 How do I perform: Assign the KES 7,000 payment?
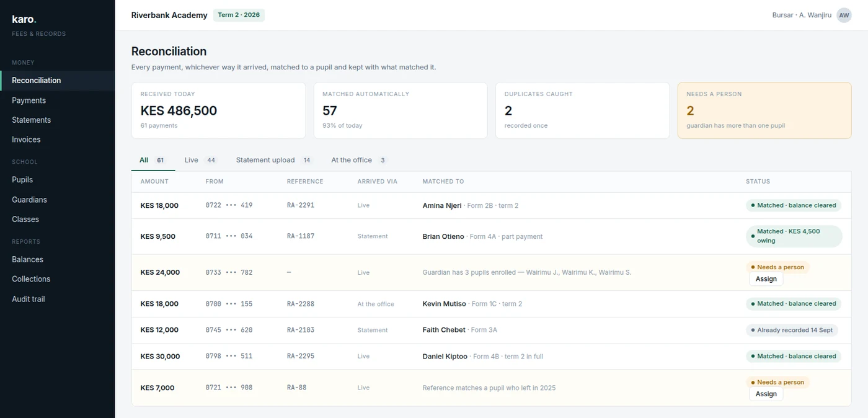click(766, 394)
